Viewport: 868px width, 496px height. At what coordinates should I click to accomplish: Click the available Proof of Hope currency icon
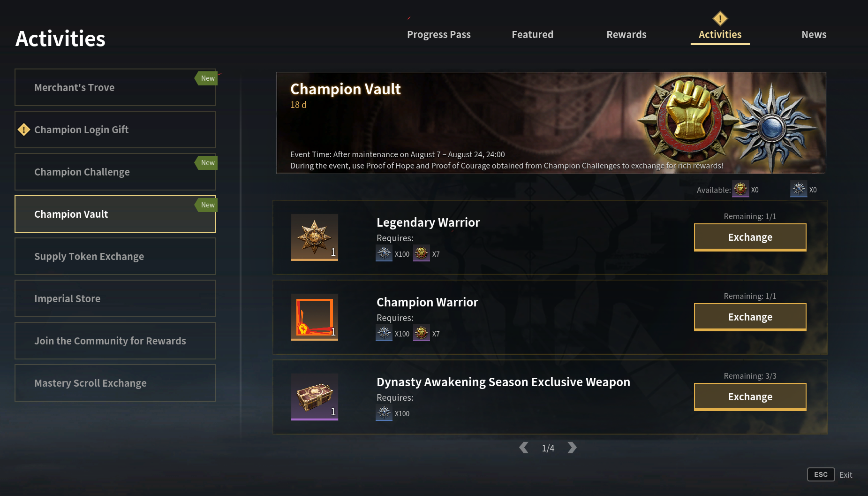(799, 189)
